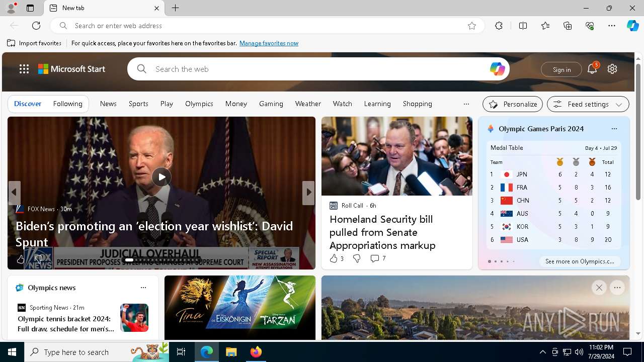Open Olympics news card options menu

143,288
